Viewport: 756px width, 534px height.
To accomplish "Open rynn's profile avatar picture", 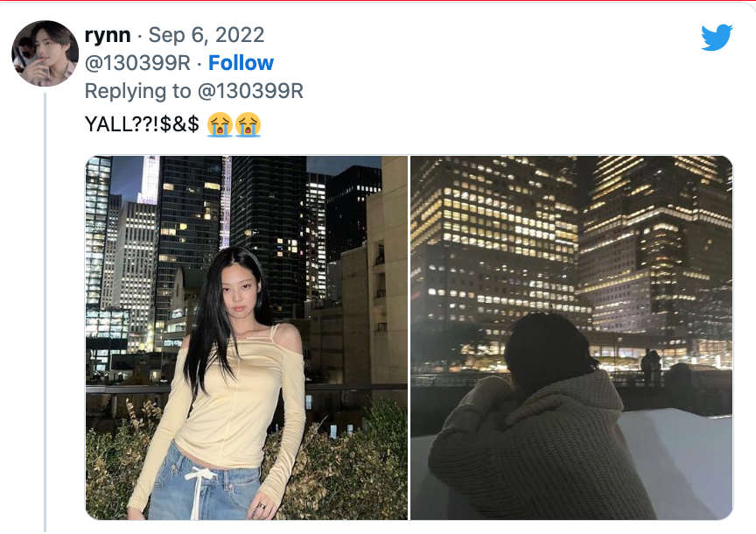I will [45, 53].
